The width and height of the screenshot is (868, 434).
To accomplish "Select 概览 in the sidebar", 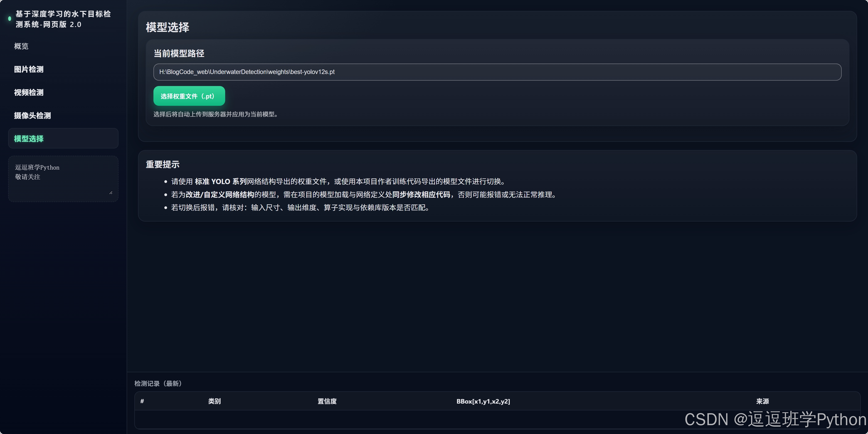I will click(21, 46).
